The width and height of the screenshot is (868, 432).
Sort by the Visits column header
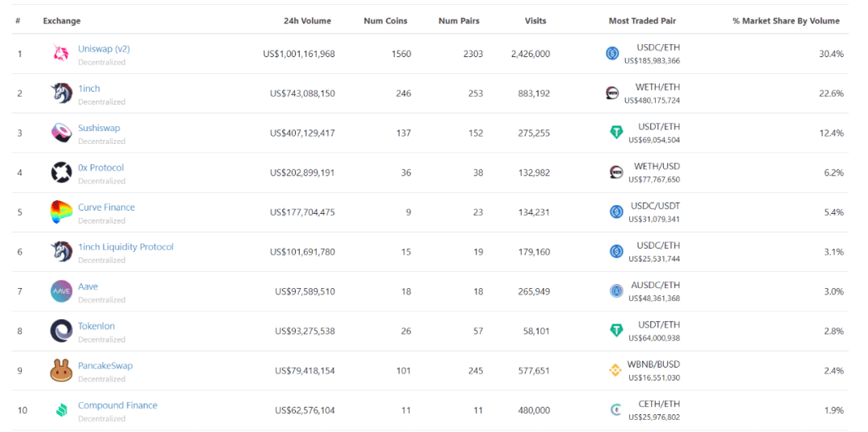pyautogui.click(x=535, y=21)
